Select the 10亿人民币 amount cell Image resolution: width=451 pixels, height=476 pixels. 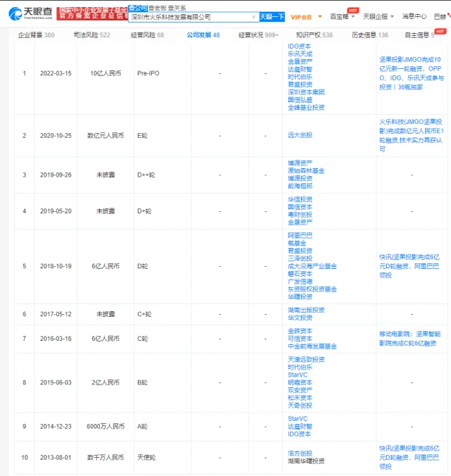[106, 73]
